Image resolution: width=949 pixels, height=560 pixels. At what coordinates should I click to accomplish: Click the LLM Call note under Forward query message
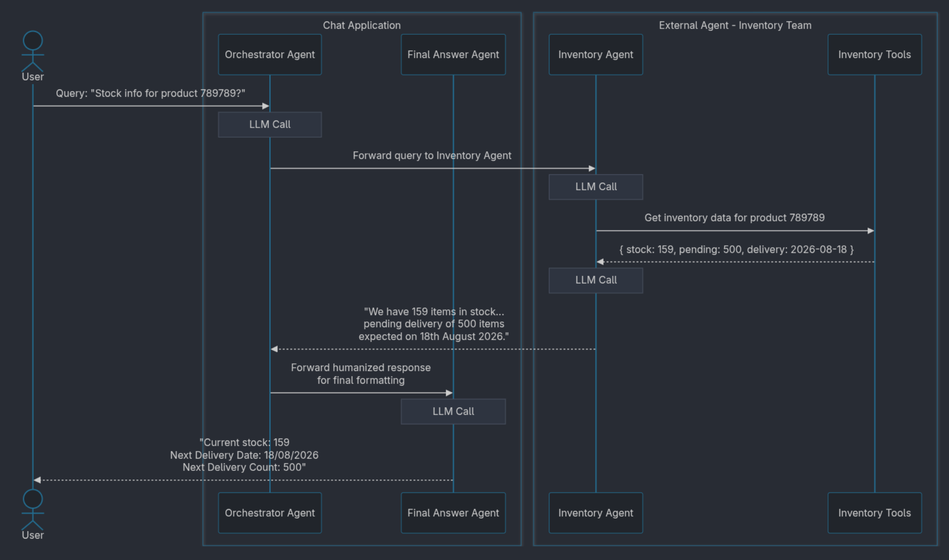(596, 187)
